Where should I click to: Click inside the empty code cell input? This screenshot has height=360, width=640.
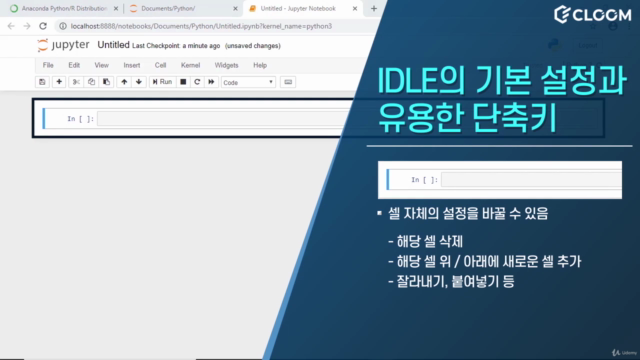(x=222, y=119)
